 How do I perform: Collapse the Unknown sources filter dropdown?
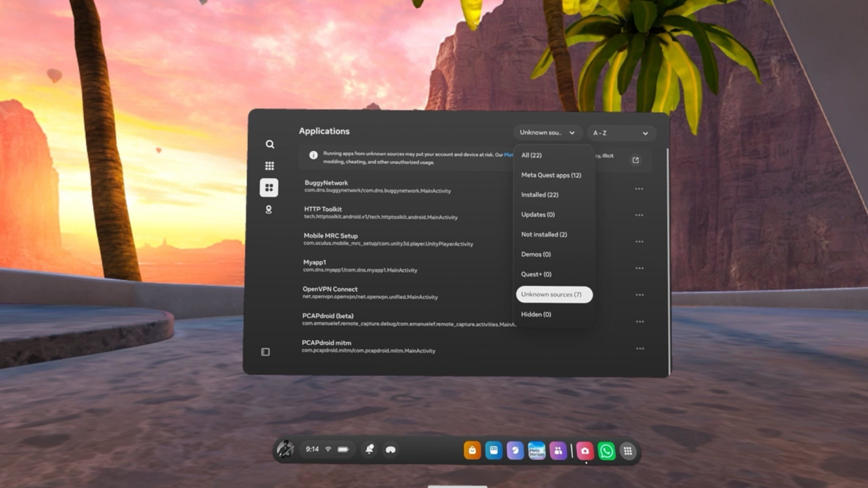[547, 133]
